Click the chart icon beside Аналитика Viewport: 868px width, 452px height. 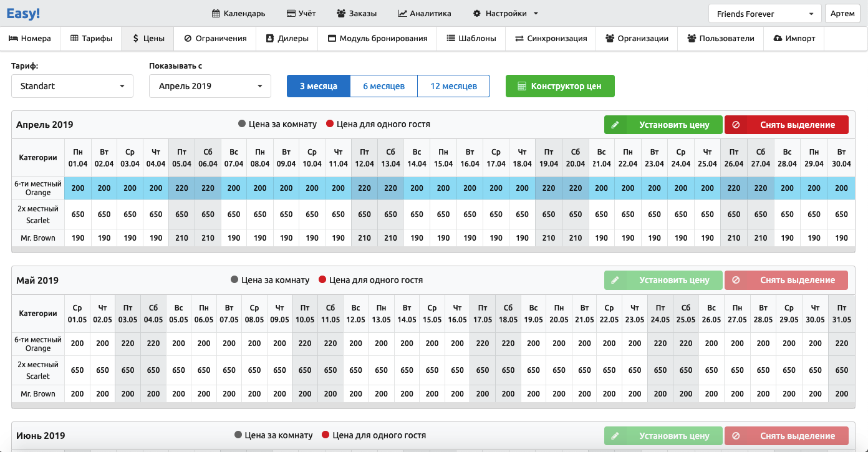[403, 13]
